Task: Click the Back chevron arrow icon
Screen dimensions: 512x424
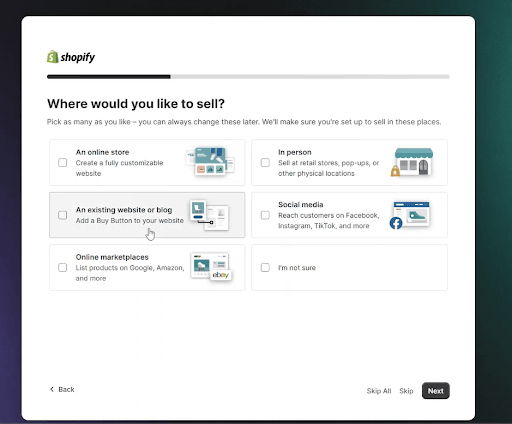Action: (x=52, y=389)
